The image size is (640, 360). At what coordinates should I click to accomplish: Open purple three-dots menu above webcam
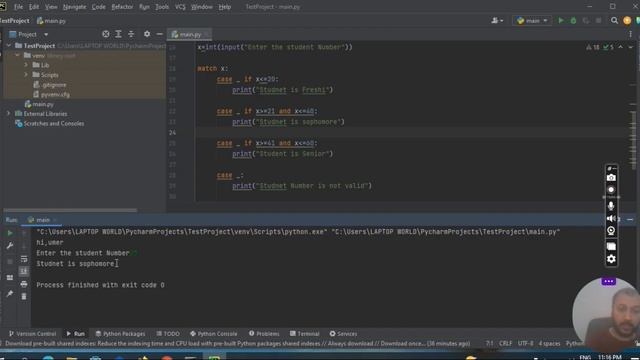tap(609, 281)
